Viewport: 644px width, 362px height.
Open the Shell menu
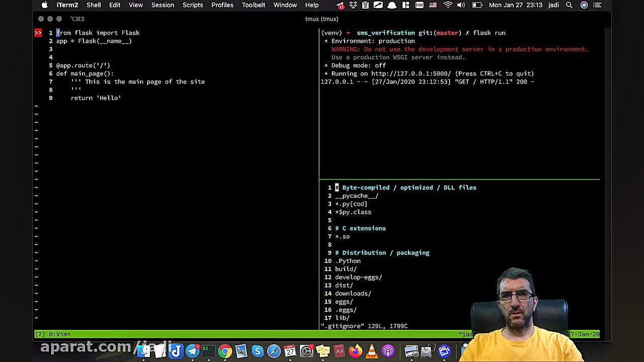click(x=94, y=5)
